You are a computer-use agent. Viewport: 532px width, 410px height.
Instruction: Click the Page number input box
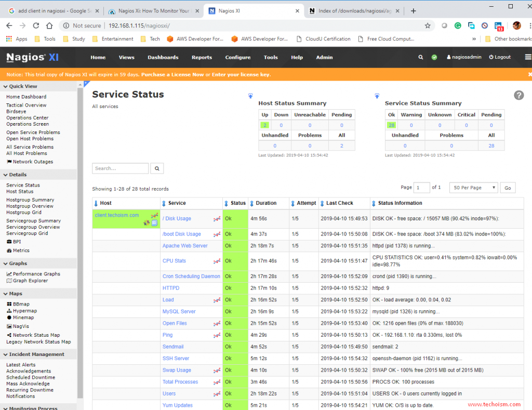click(422, 188)
